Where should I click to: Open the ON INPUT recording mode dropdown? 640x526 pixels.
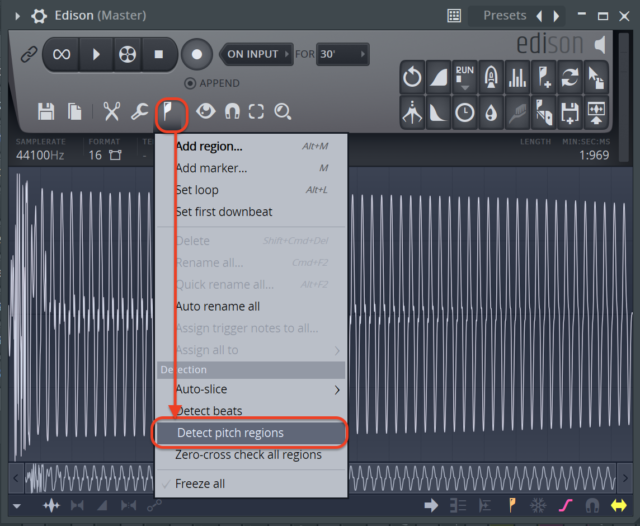tap(255, 54)
